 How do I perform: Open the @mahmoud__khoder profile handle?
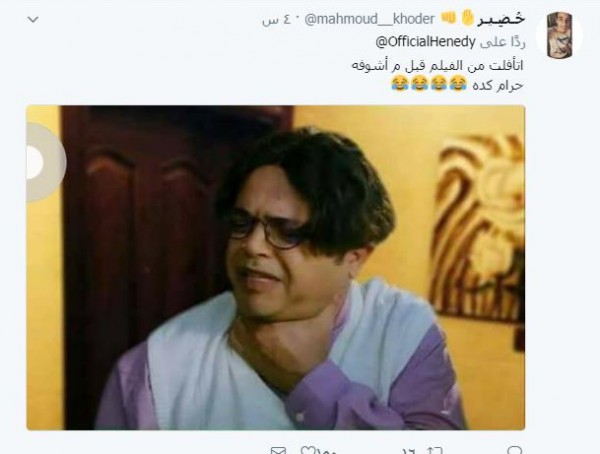[x=369, y=19]
